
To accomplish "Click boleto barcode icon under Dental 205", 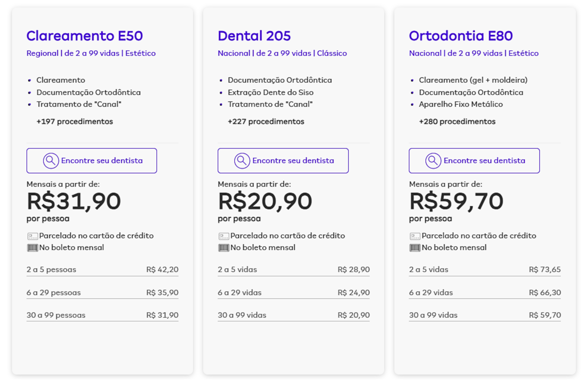I will (x=224, y=248).
